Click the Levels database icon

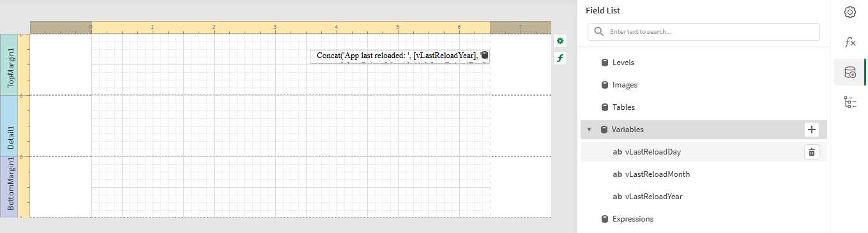pos(604,63)
